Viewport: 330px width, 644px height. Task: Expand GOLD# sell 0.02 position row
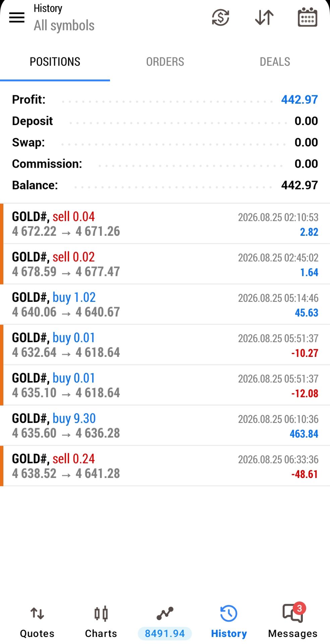[165, 264]
